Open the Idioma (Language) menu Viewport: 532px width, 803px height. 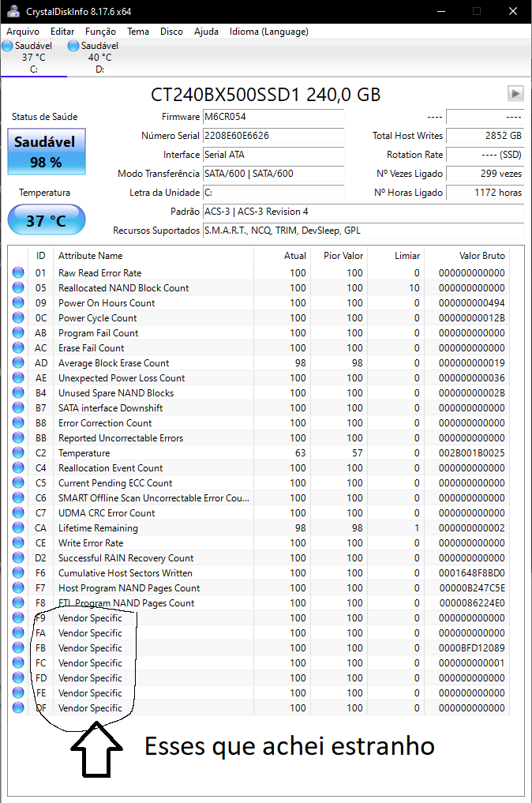(269, 32)
